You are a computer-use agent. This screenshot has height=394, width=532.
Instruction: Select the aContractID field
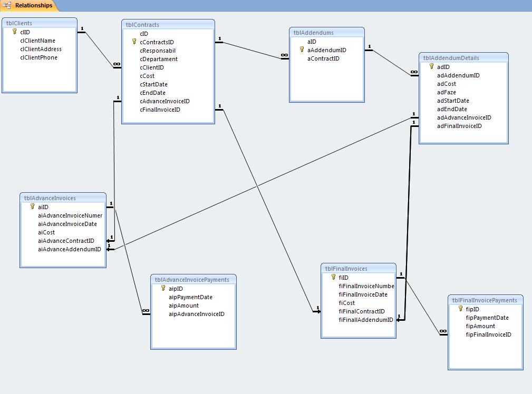tap(323, 58)
